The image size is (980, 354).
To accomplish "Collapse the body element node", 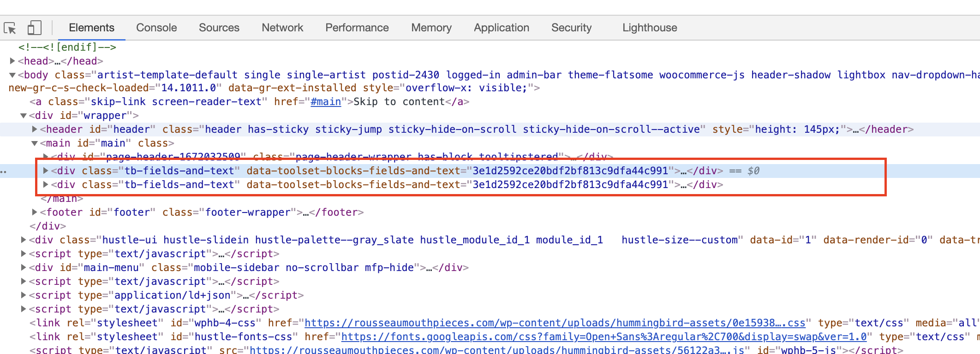I will coord(12,75).
